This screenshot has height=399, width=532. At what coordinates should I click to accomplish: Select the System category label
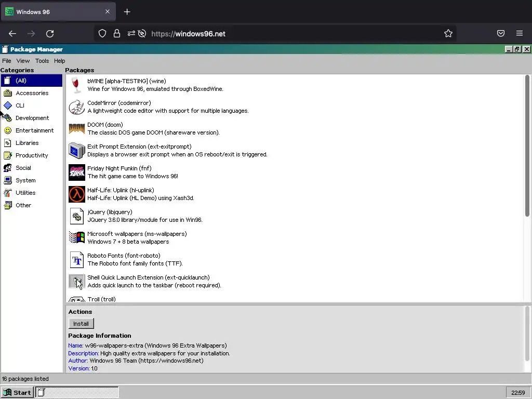25,180
